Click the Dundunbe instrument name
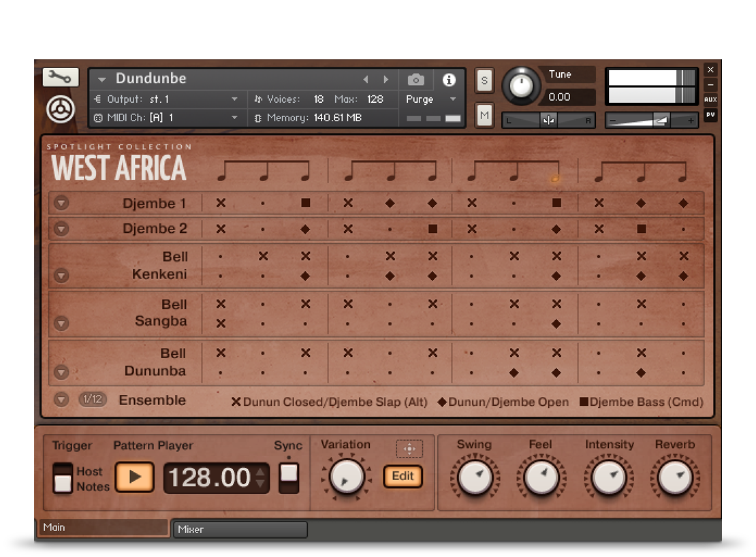The image size is (756, 557). coord(151,78)
